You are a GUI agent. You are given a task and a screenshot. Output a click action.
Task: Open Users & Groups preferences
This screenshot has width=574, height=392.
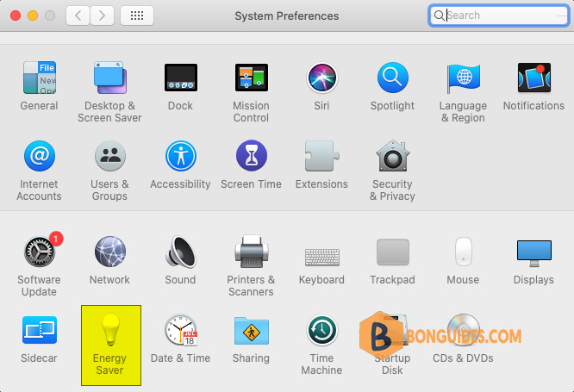(x=109, y=156)
